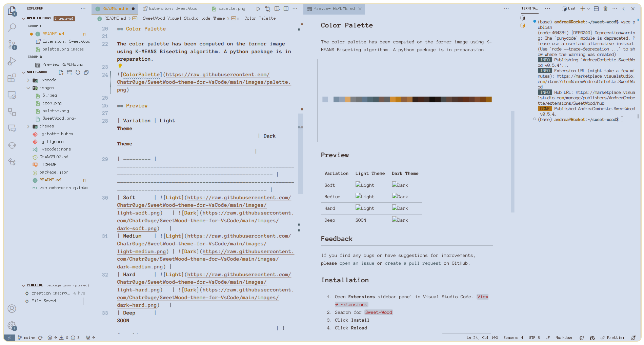Open terminal panel views ellipsis
644x345 pixels.
(x=547, y=8)
